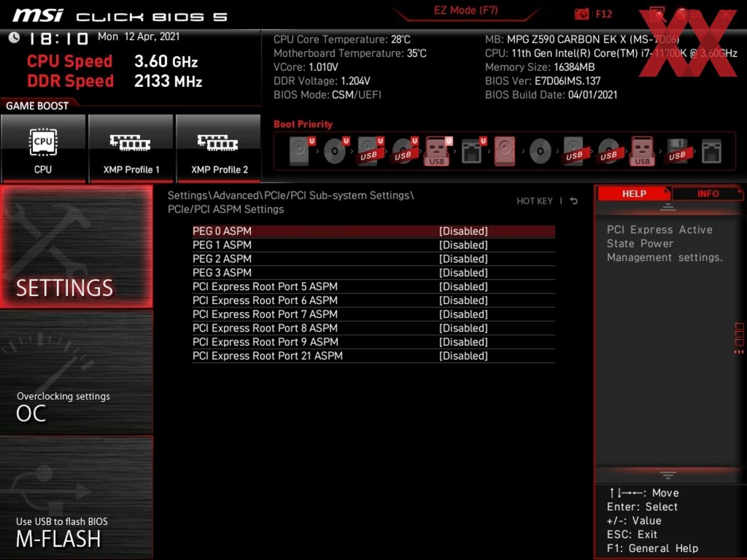This screenshot has width=747, height=560.
Task: Click the CPU Core Temperature 28°C reading
Action: 342,40
